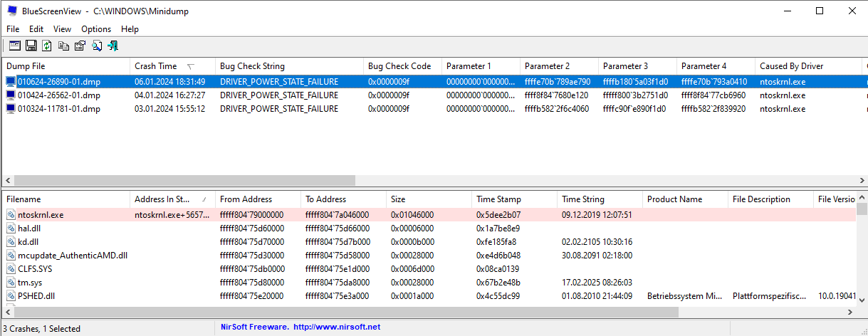Image resolution: width=868 pixels, height=336 pixels.
Task: Click the ntoskrnl.exe file icon in lower pane
Action: (x=11, y=215)
